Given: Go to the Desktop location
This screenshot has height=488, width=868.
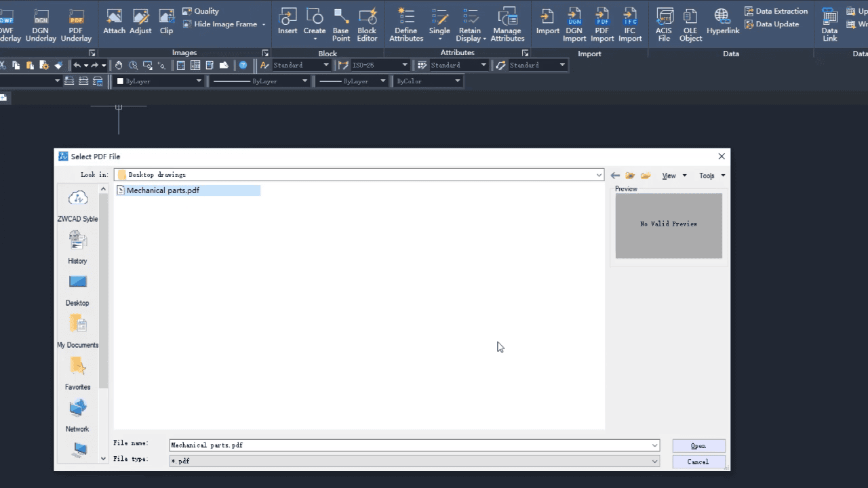Looking at the screenshot, I should pyautogui.click(x=77, y=290).
